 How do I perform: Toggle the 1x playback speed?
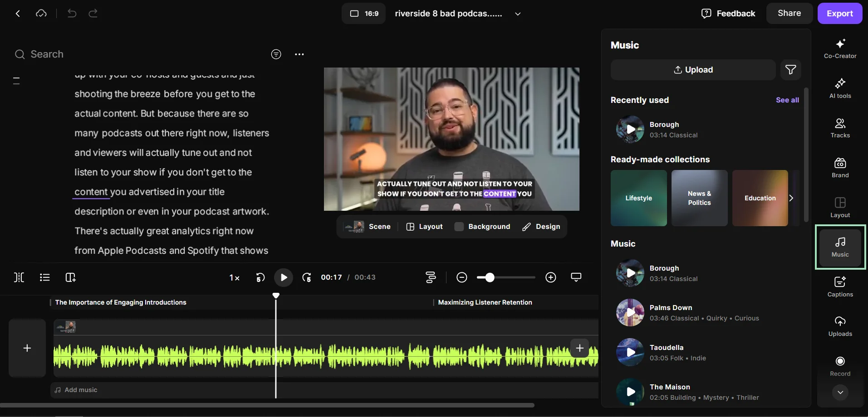tap(234, 277)
